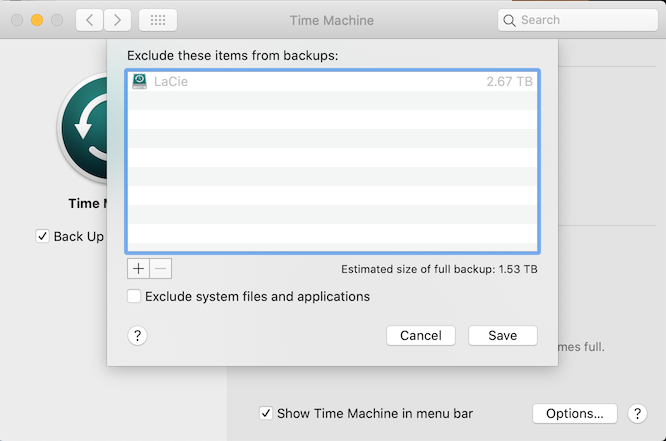
Task: Click the yellow minimize window button
Action: pyautogui.click(x=37, y=20)
